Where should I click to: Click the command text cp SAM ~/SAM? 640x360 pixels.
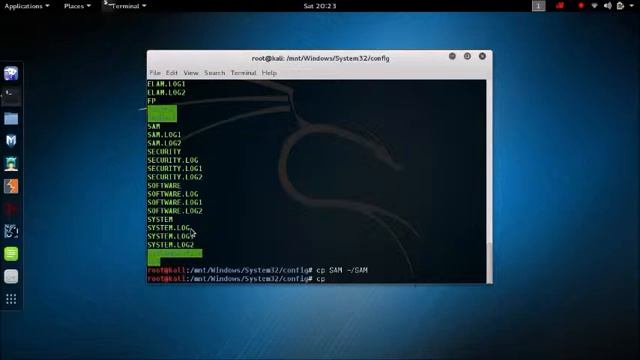(342, 270)
